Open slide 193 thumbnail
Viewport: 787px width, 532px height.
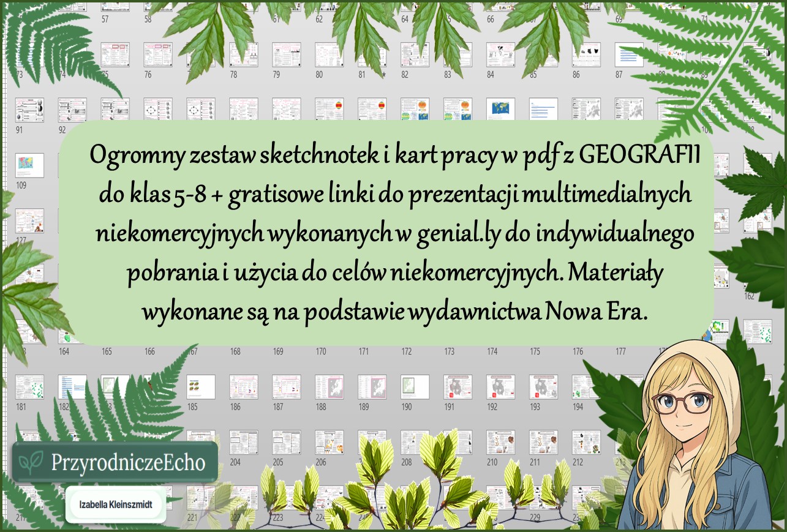click(543, 387)
